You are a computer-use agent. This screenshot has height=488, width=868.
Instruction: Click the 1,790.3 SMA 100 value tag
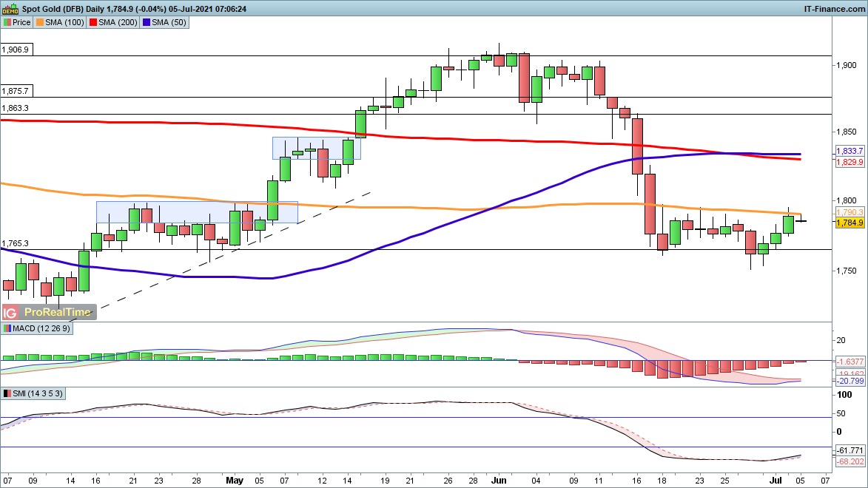click(850, 211)
